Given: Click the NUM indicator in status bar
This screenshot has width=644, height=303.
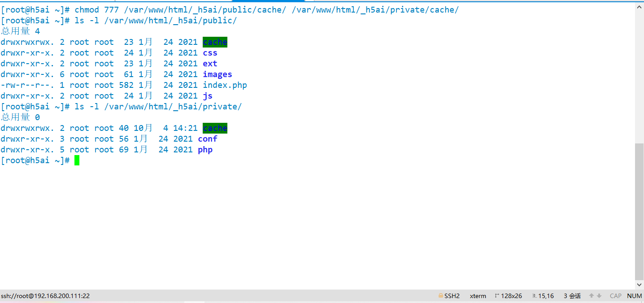Looking at the screenshot, I should [635, 296].
